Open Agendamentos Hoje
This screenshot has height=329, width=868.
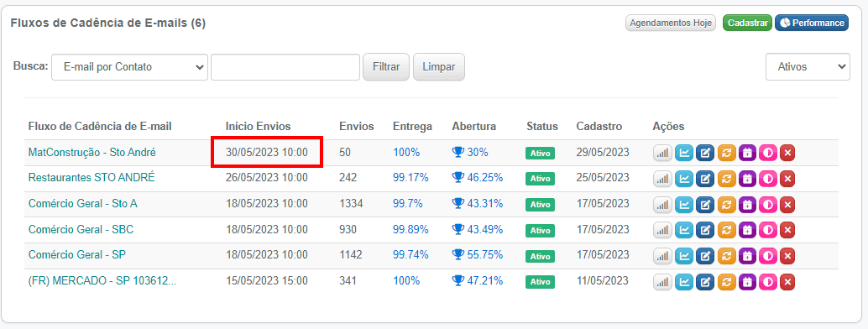point(671,23)
